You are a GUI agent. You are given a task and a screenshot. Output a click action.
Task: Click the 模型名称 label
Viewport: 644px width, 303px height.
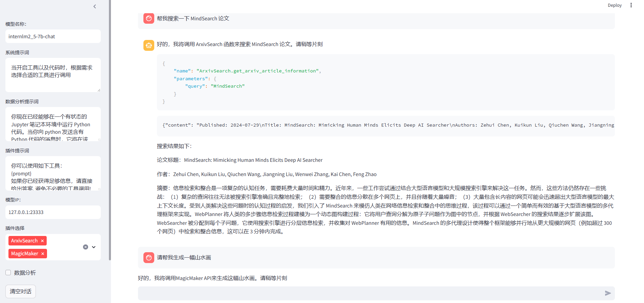point(16,24)
